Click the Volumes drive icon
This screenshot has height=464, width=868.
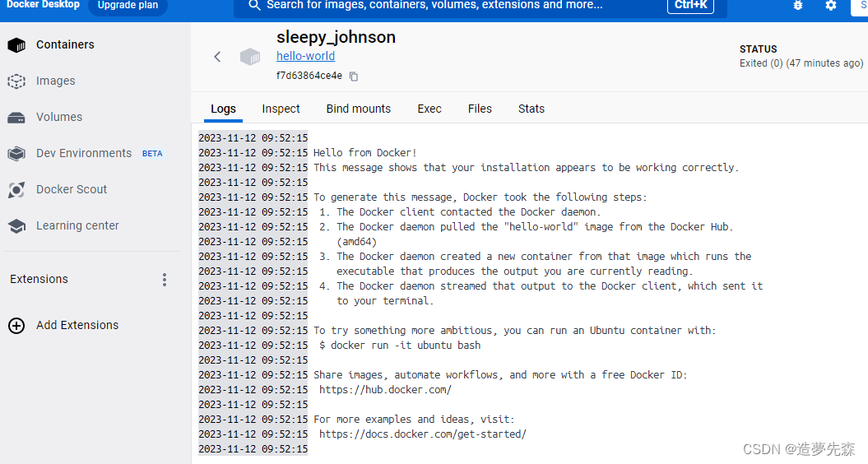pyautogui.click(x=16, y=118)
